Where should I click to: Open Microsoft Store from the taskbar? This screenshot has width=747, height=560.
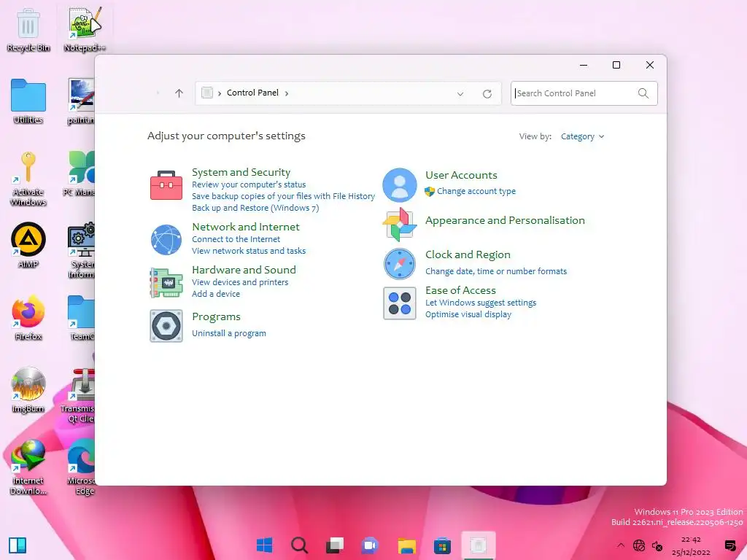point(442,545)
